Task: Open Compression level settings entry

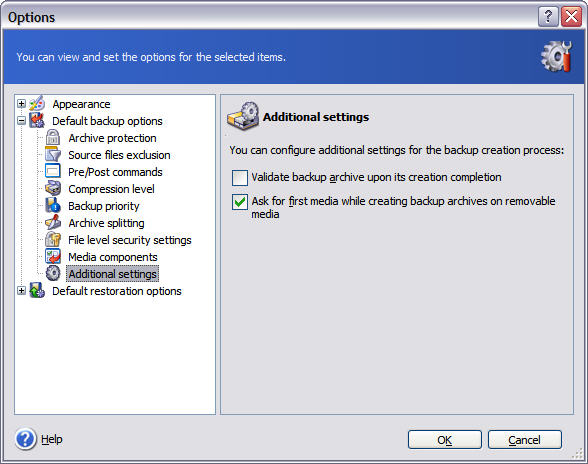Action: pos(111,189)
